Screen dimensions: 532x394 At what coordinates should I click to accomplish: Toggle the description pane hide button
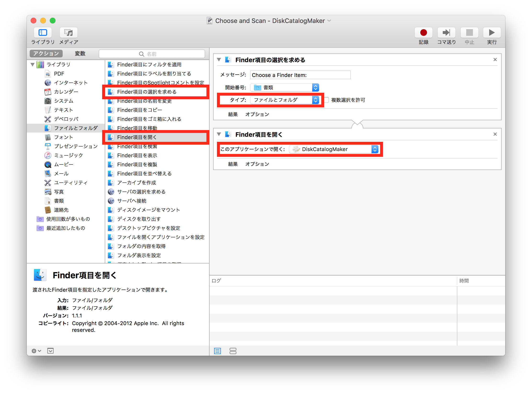(x=50, y=351)
